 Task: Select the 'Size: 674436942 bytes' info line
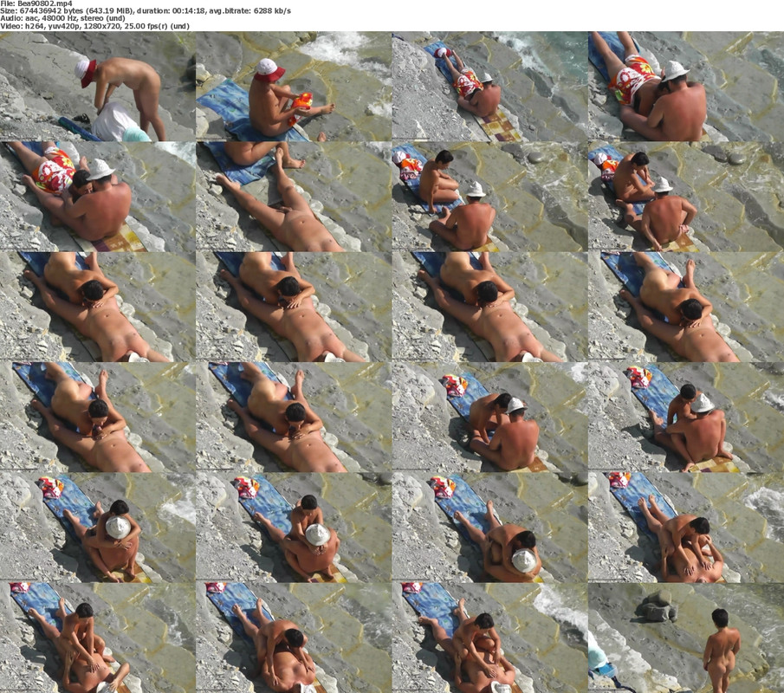click(x=146, y=10)
